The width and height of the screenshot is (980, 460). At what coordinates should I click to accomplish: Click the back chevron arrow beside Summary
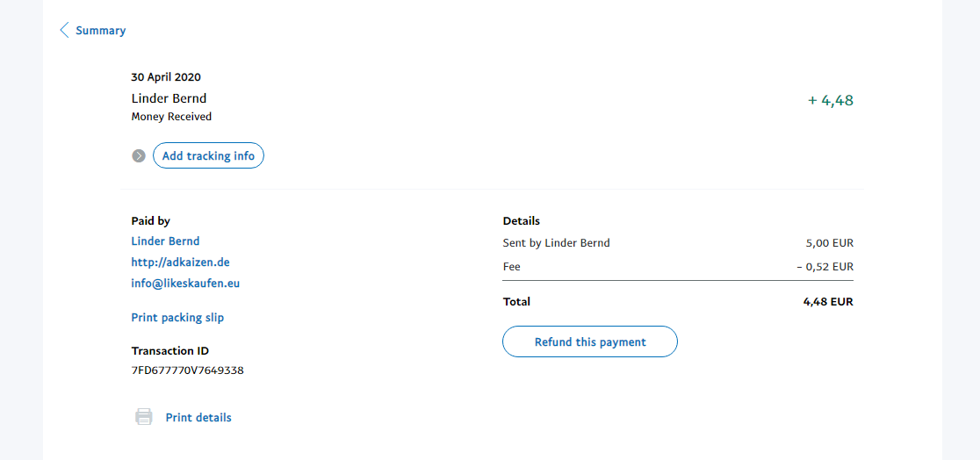tap(63, 31)
